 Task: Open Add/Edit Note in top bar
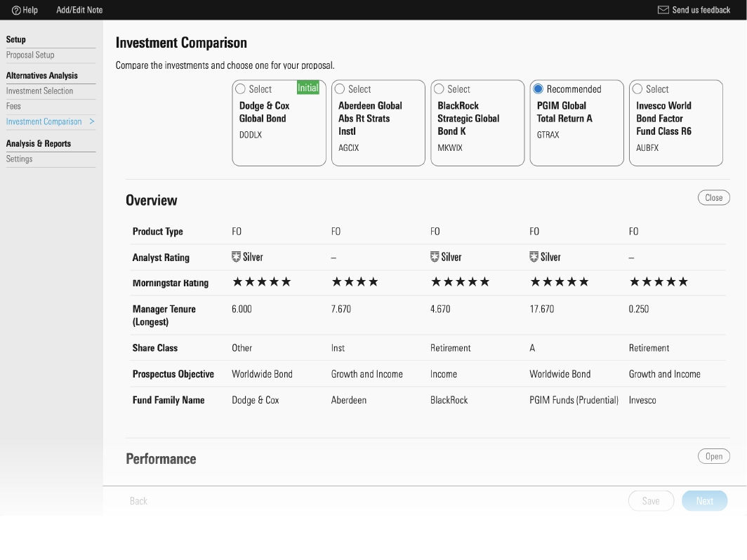(79, 10)
